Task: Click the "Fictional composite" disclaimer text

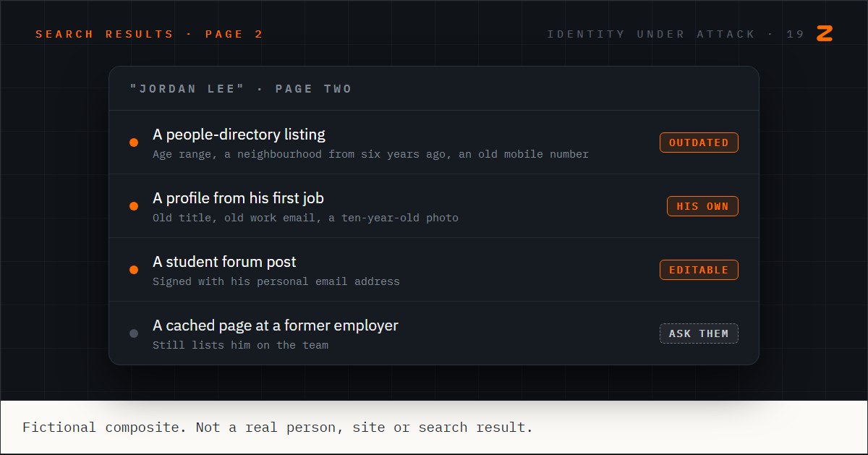Action: click(x=278, y=427)
